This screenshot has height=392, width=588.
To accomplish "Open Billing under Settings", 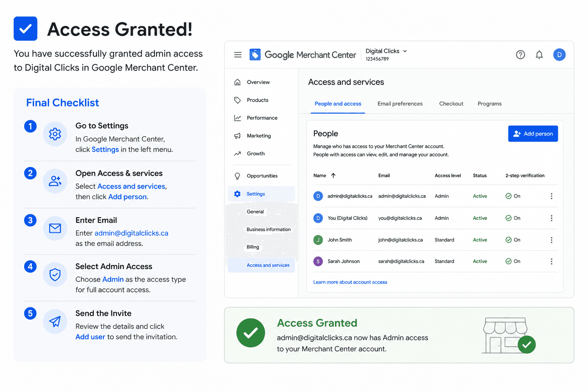I will (253, 247).
